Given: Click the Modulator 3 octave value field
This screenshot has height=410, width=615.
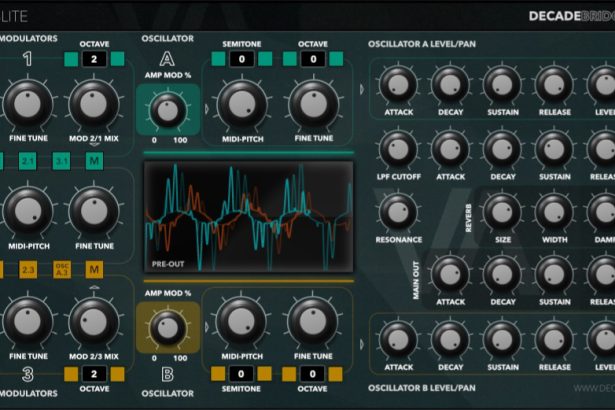Looking at the screenshot, I should 94,375.
